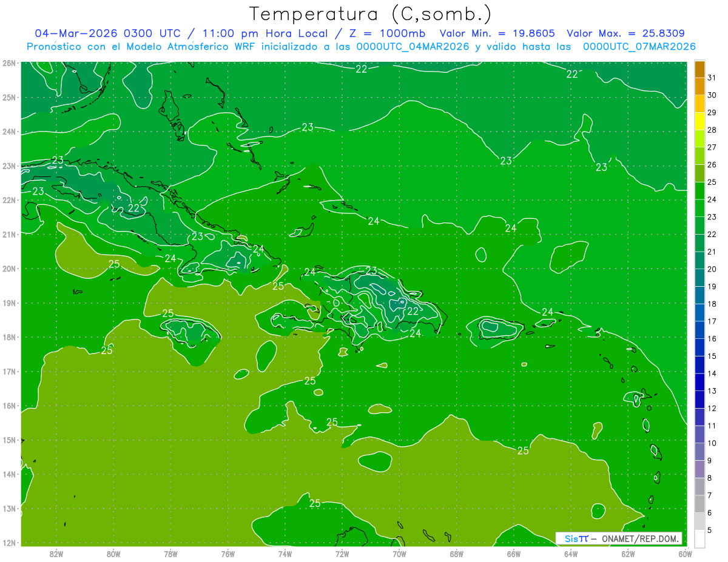The height and width of the screenshot is (562, 728).
Task: Click the legend value 21
Action: point(712,252)
